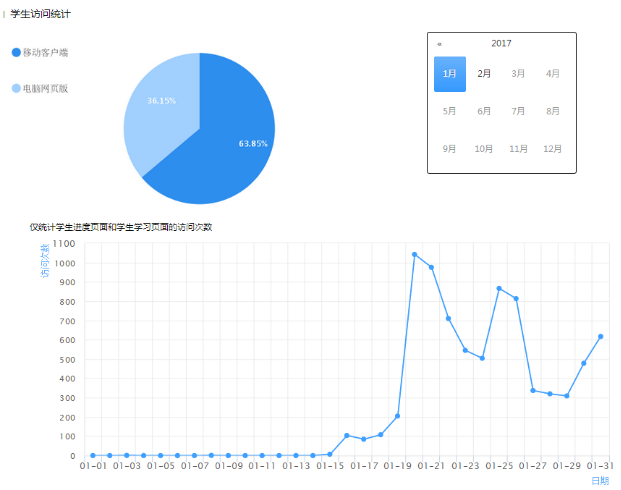Choose 10月 month cell
This screenshot has width=621, height=490.
click(484, 149)
